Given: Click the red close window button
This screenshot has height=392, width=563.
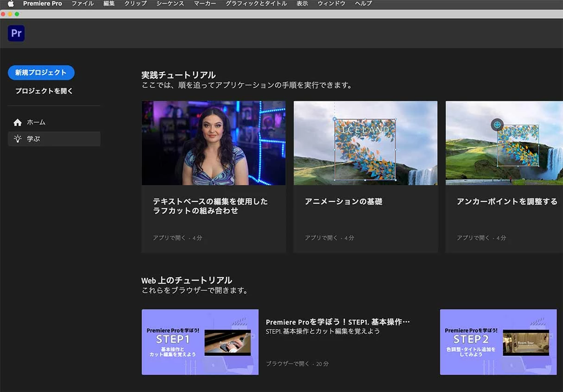Looking at the screenshot, I should click(x=3, y=14).
